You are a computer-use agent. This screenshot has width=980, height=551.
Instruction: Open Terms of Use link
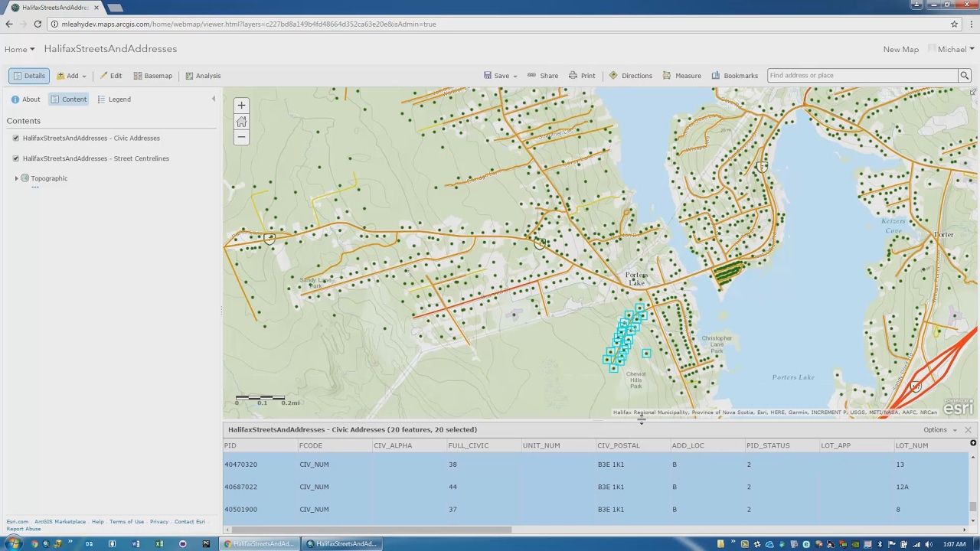tap(126, 522)
